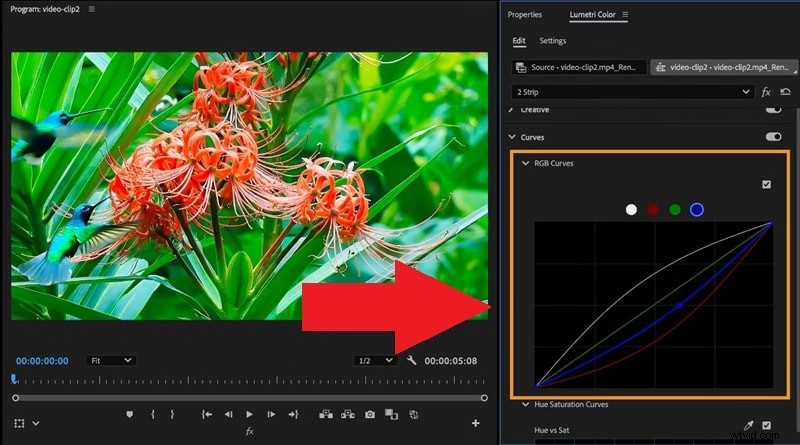This screenshot has height=445, width=800.
Task: Uncheck the Hue vs Sat checkbox
Action: pyautogui.click(x=766, y=425)
